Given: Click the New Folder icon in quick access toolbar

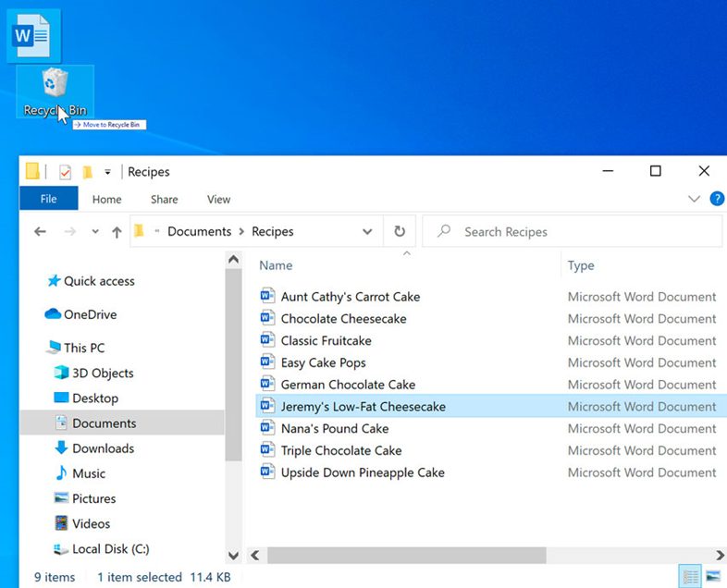Looking at the screenshot, I should 87,172.
